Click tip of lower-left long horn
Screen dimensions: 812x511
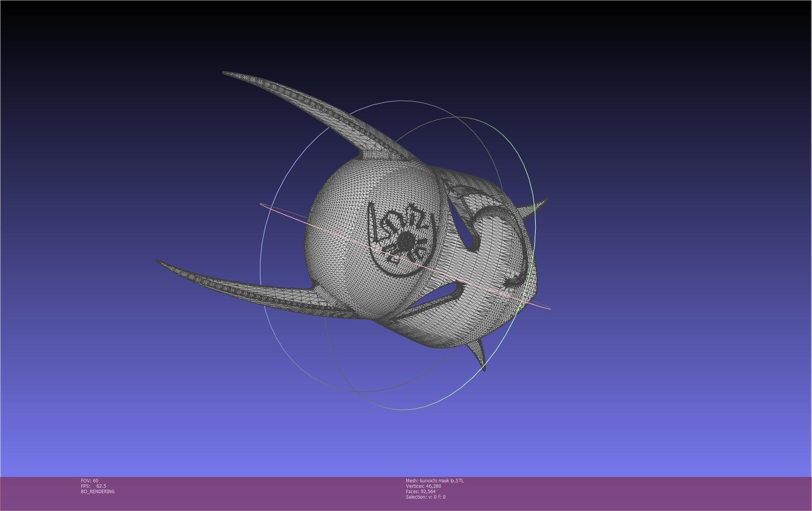pyautogui.click(x=159, y=262)
